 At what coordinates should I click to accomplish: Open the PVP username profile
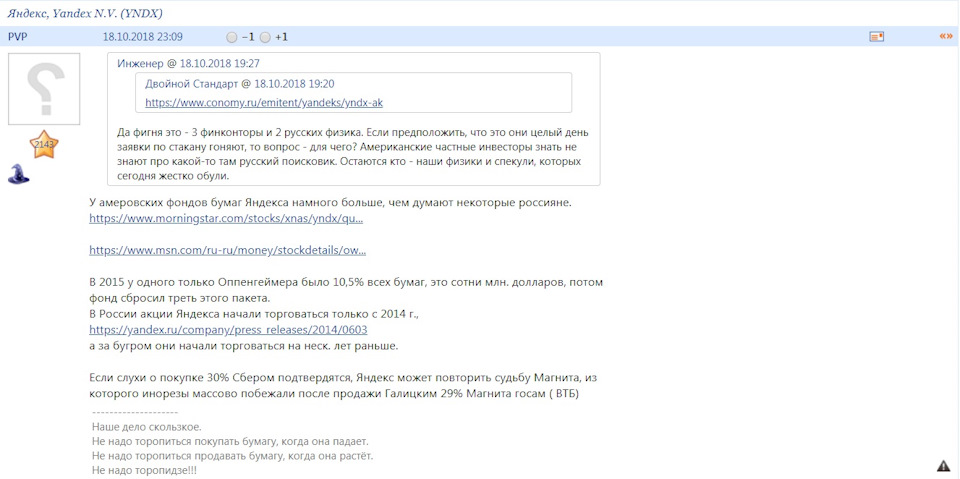tap(17, 37)
